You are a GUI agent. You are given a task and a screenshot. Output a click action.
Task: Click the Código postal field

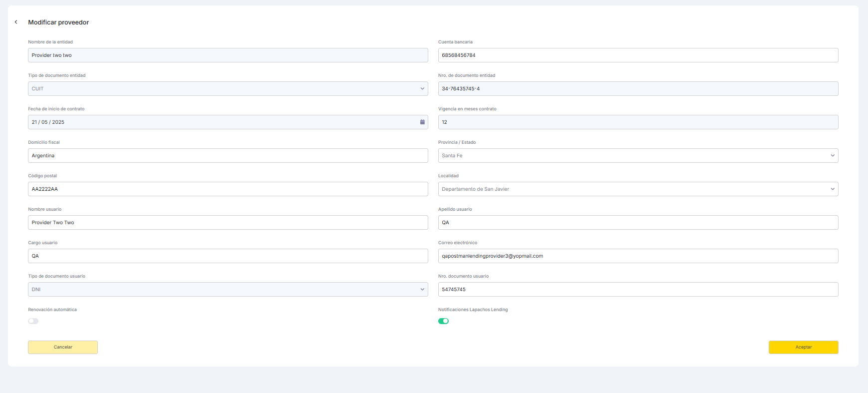tap(228, 189)
